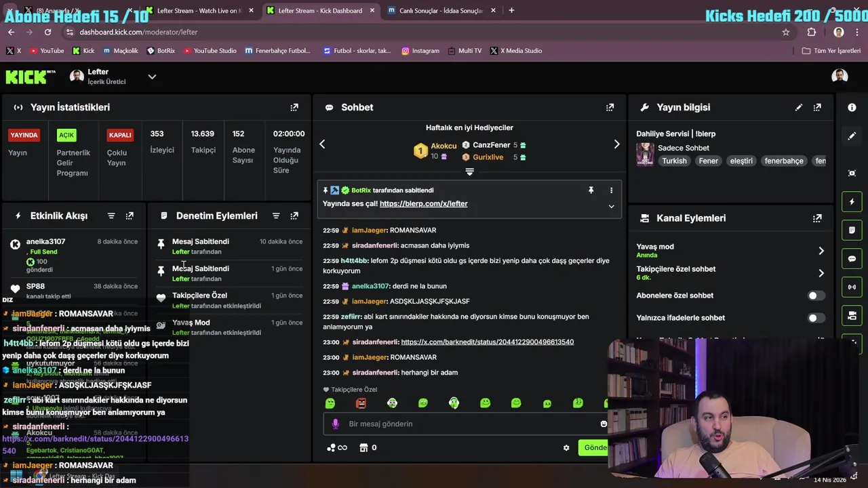Collapse the pinned message chevron
Image resolution: width=868 pixels, height=488 pixels.
[x=611, y=206]
